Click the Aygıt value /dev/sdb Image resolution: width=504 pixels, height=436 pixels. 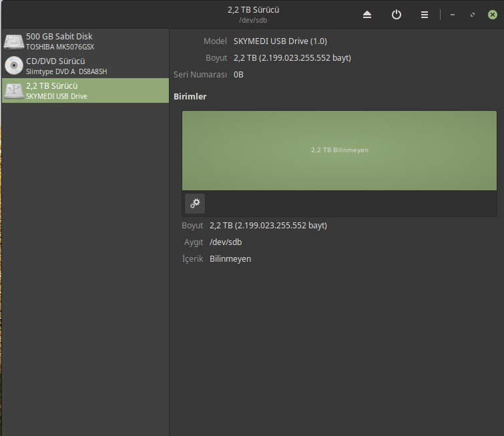[226, 242]
